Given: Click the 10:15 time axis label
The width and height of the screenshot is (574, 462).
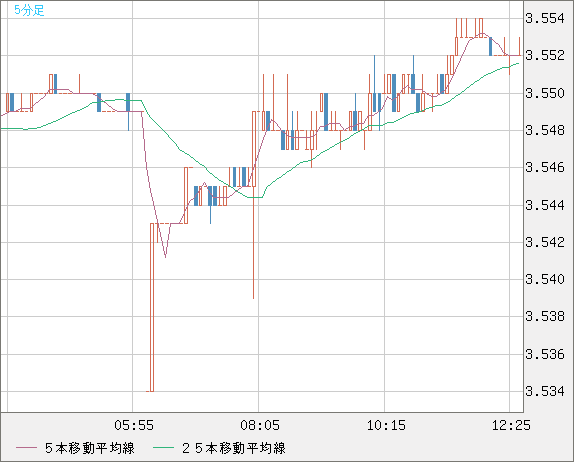Looking at the screenshot, I should pos(386,425).
